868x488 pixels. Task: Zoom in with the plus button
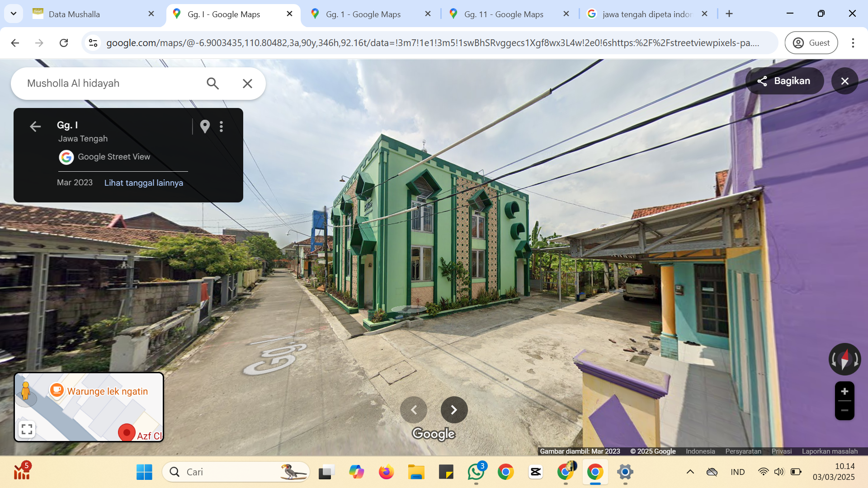(x=844, y=391)
